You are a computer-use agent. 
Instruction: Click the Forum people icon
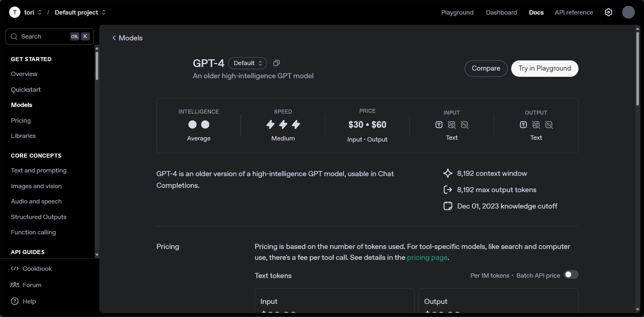click(15, 285)
